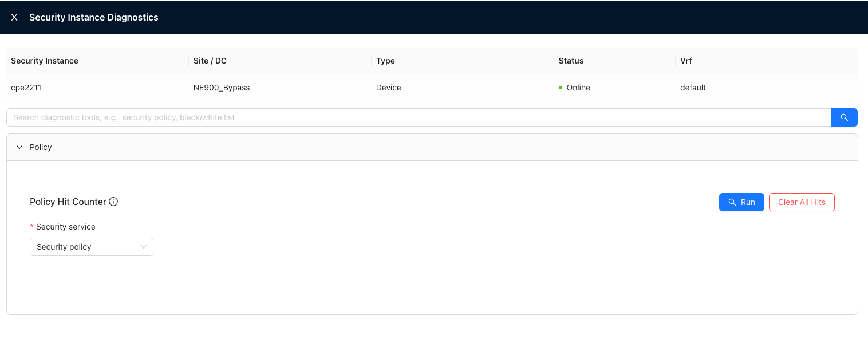Open the Security service dropdown

(92, 247)
